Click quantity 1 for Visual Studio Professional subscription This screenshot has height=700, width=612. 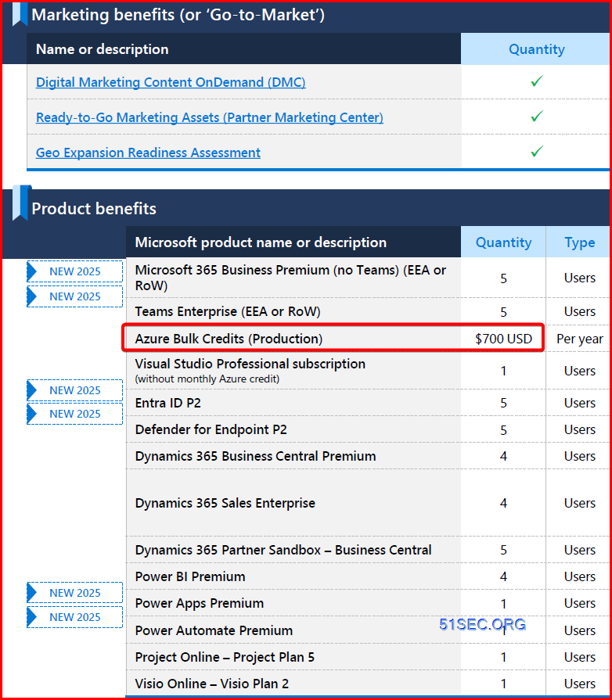pos(503,372)
